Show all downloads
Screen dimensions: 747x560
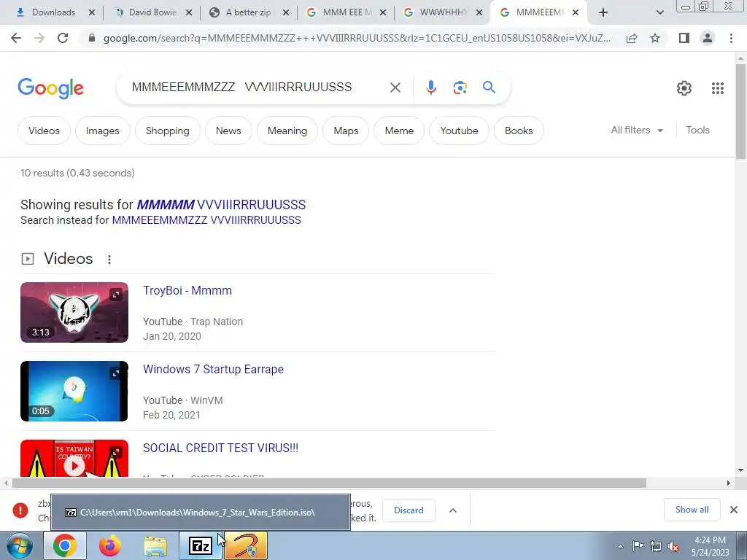click(692, 510)
